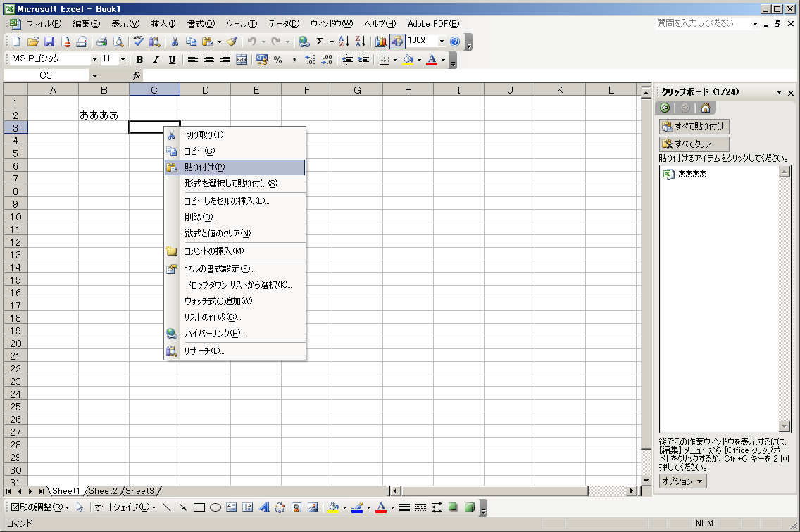Expand the zoom percentage dropdown

coord(442,42)
